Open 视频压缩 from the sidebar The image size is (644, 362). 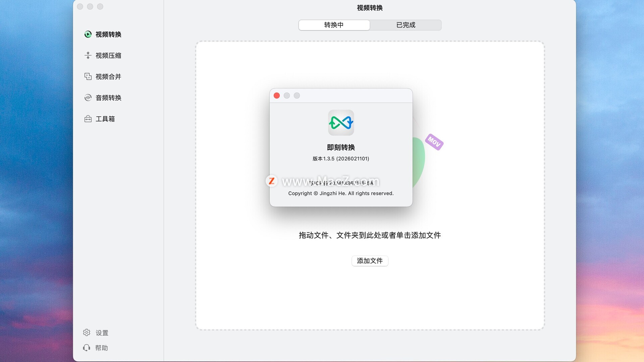click(x=108, y=55)
